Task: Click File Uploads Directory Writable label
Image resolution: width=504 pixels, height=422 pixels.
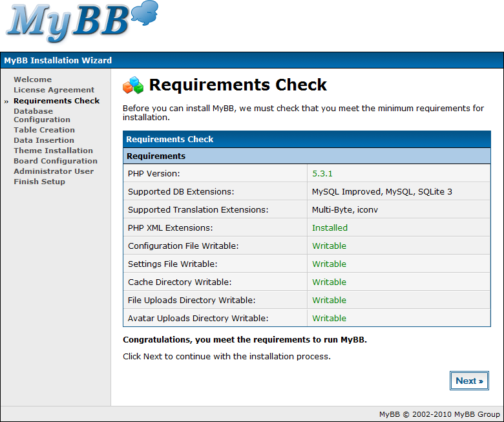Action: click(x=191, y=301)
